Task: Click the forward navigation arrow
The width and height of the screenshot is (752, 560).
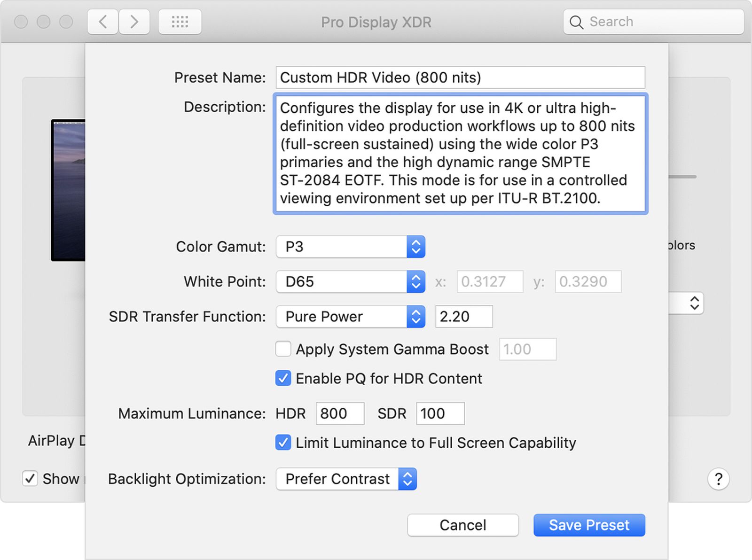Action: click(x=134, y=22)
